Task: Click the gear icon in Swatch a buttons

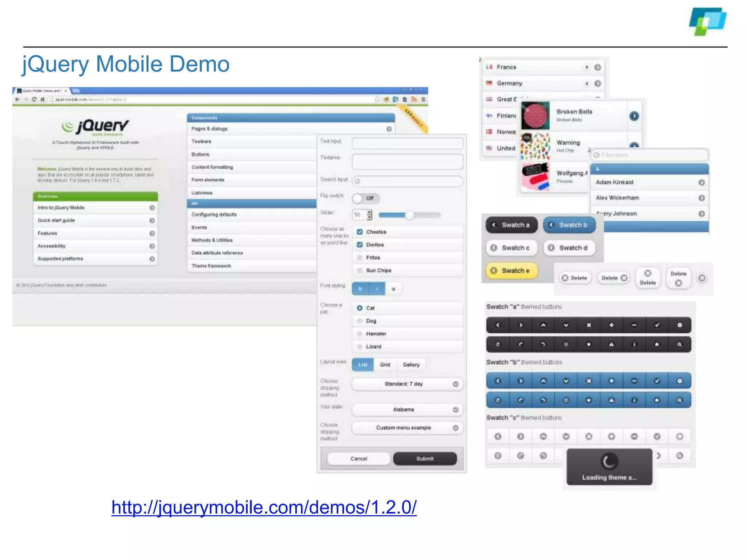Action: 680,325
